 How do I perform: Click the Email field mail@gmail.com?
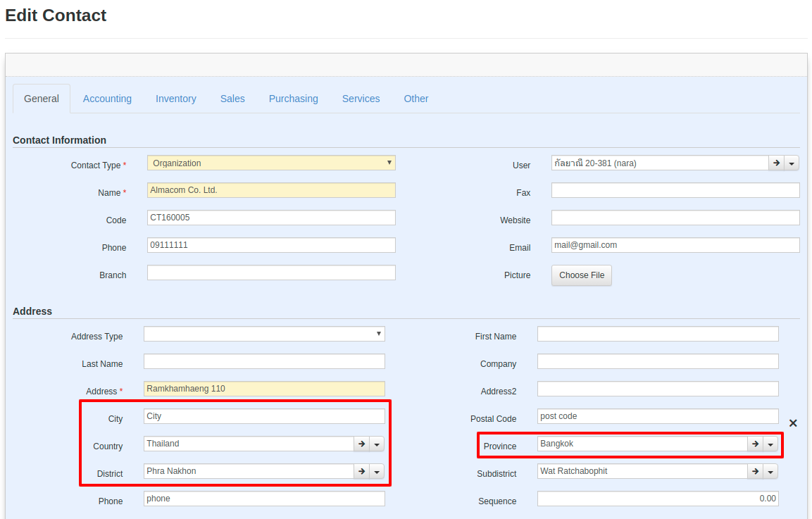pos(676,245)
